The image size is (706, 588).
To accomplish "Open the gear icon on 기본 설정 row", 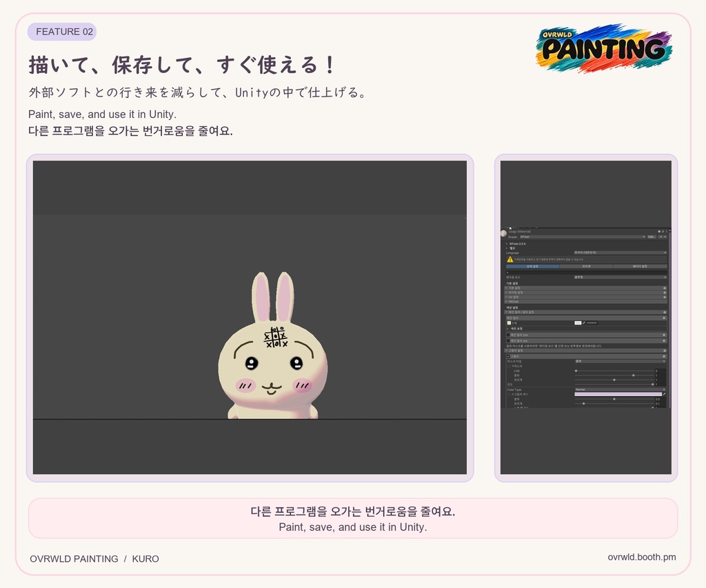I will click(x=665, y=288).
